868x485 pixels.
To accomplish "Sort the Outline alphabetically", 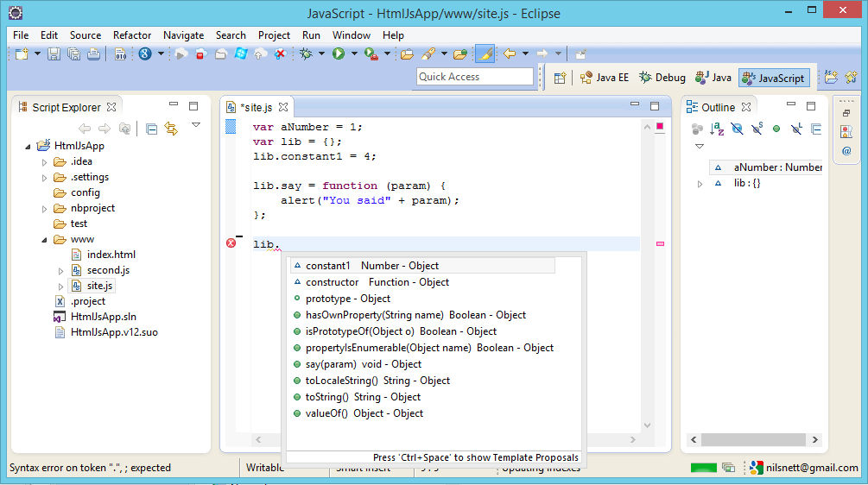I will (x=717, y=129).
